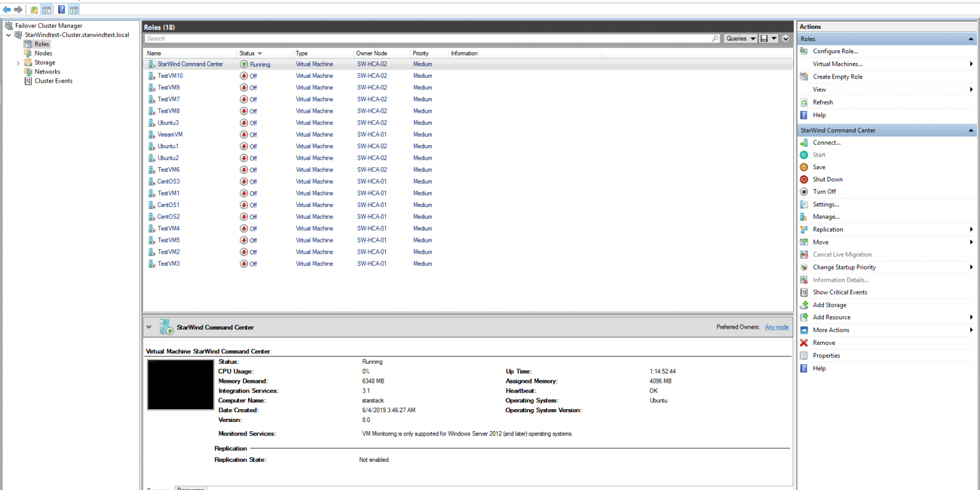The width and height of the screenshot is (980, 490).
Task: Select Cluster Events in the tree
Action: pyautogui.click(x=53, y=81)
